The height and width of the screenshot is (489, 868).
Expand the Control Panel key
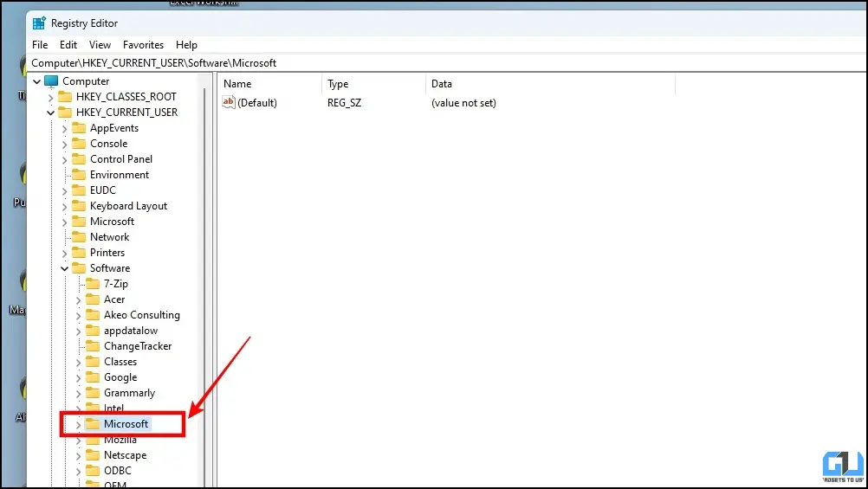(64, 160)
